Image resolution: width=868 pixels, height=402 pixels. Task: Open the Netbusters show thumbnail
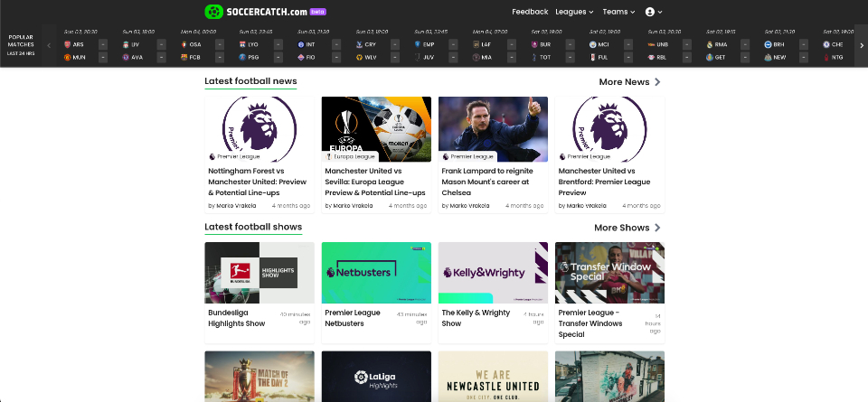point(376,273)
